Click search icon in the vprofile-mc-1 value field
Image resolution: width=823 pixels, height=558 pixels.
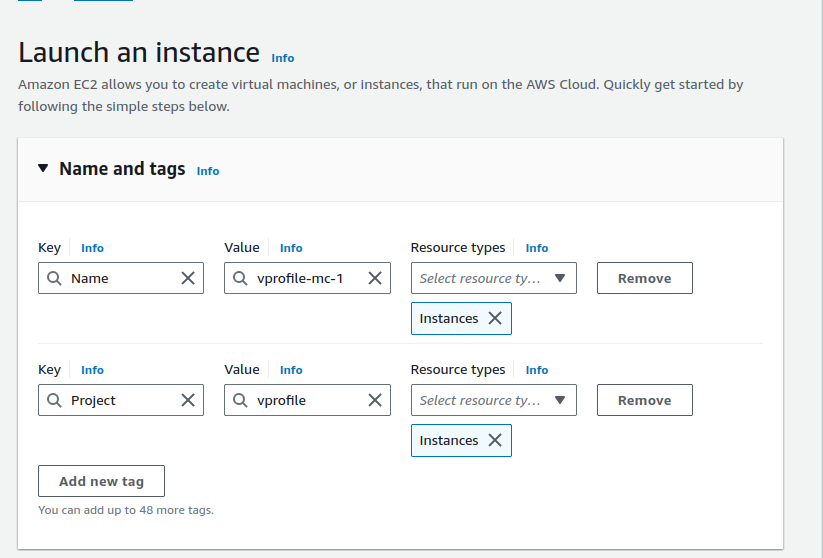(240, 278)
